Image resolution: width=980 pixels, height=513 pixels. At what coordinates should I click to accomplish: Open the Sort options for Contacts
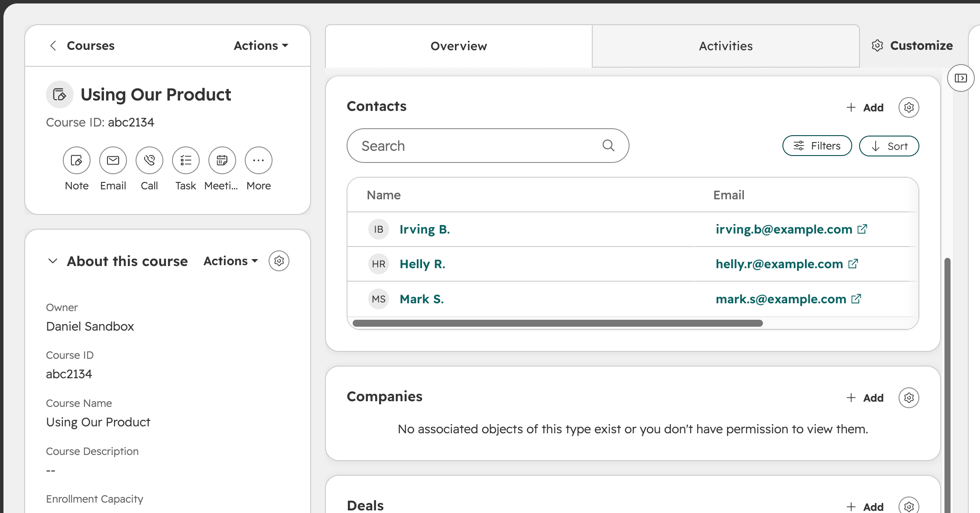click(x=889, y=146)
